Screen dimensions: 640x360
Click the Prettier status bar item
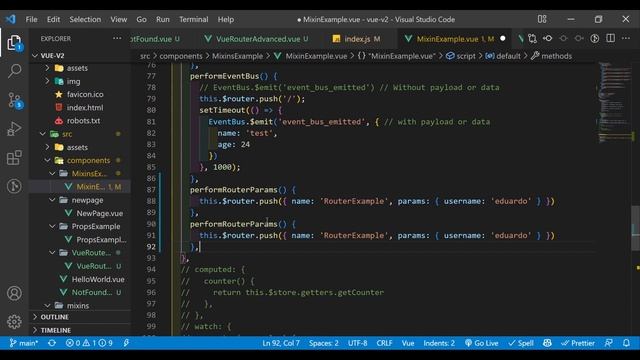coord(578,343)
